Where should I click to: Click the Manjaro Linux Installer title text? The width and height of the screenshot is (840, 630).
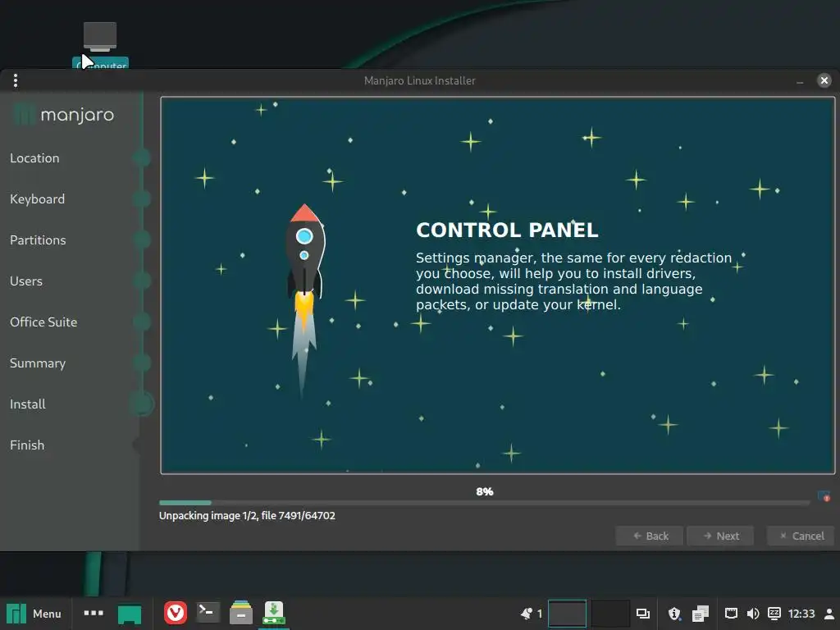pos(419,80)
